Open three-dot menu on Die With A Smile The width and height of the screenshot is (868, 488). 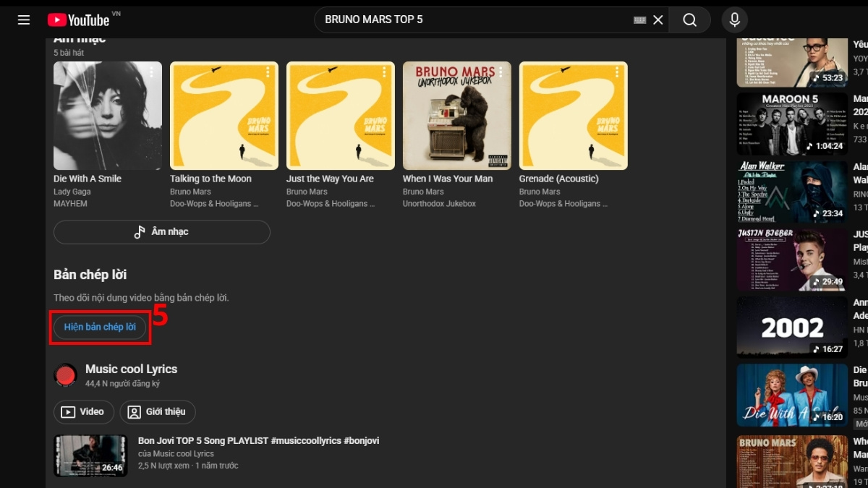[151, 72]
